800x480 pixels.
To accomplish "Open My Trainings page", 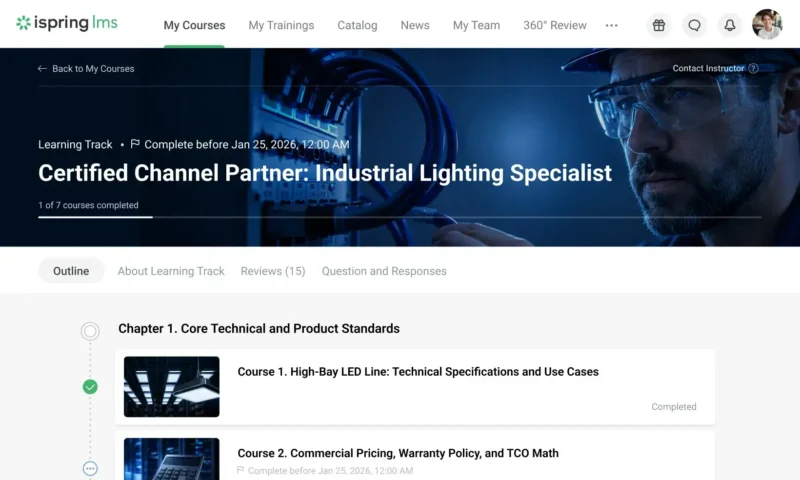I will [281, 25].
